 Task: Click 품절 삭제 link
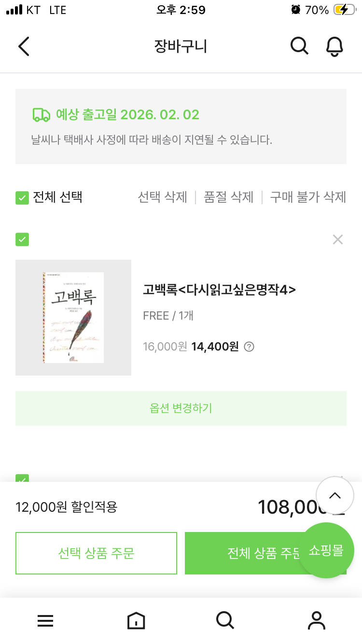[229, 197]
